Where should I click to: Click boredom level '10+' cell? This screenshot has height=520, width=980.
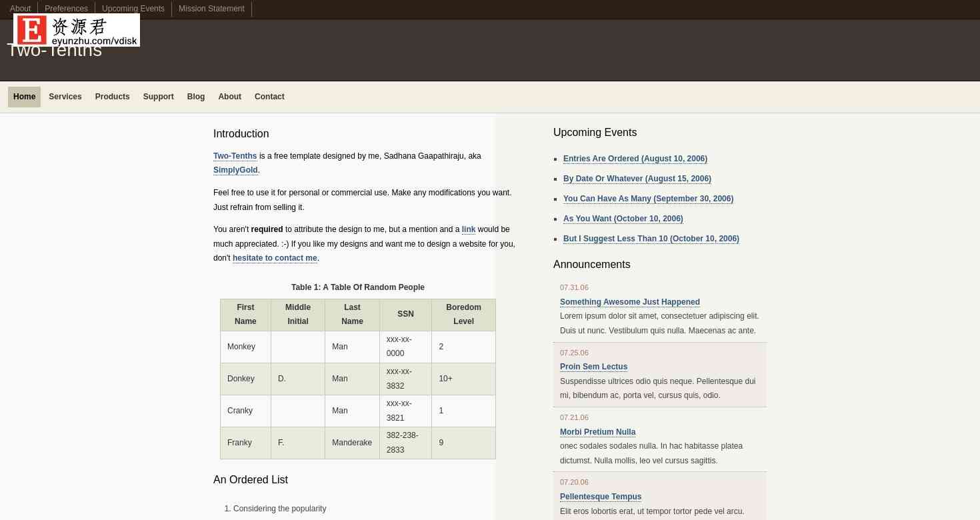tap(463, 379)
